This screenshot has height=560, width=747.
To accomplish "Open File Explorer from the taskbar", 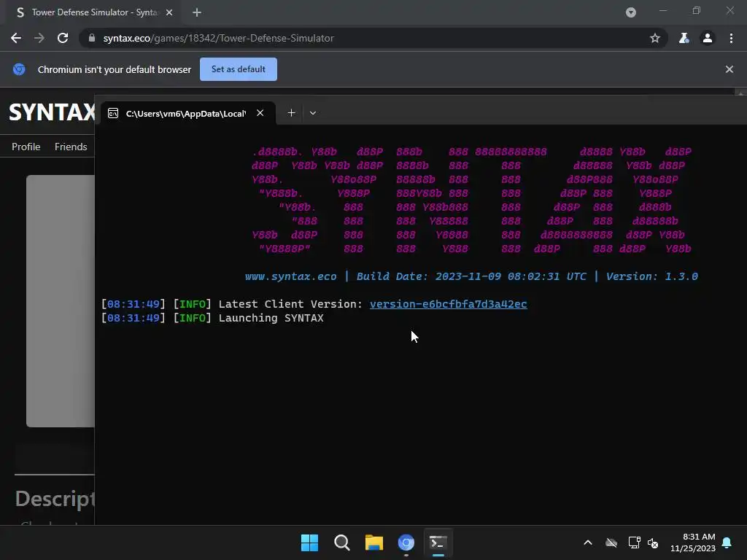I will (374, 542).
